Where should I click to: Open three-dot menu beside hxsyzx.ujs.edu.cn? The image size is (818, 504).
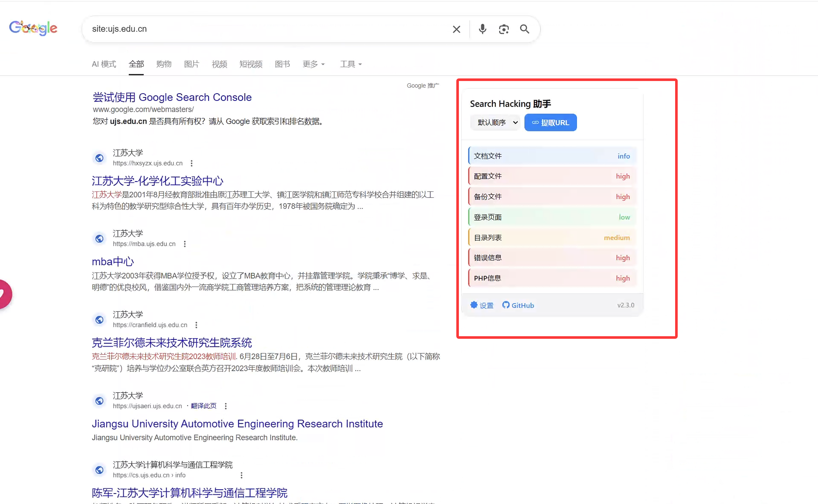click(x=191, y=163)
